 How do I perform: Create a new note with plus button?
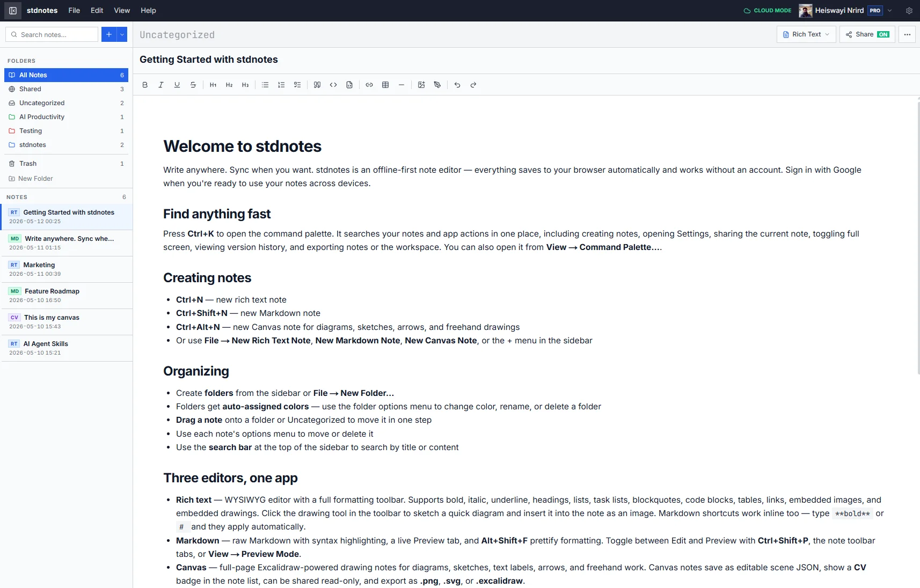click(109, 34)
